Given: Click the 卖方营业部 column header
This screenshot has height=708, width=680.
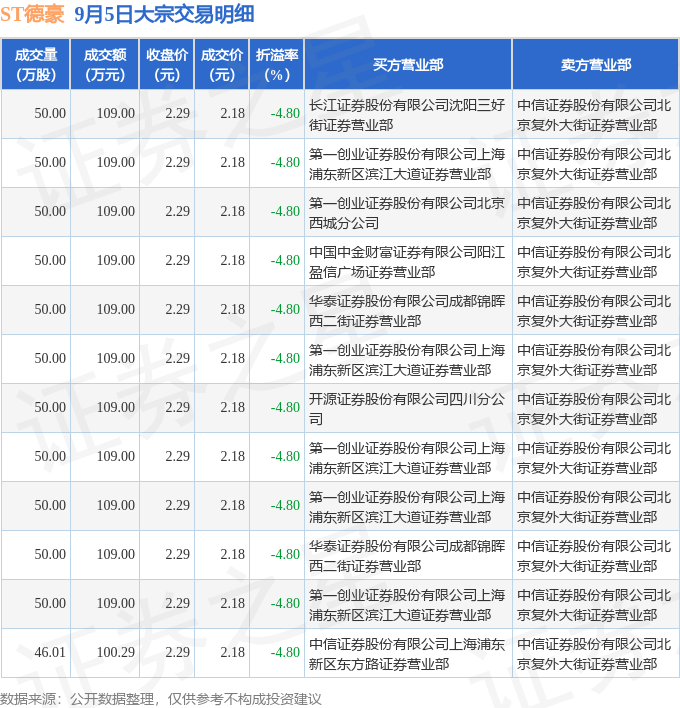Looking at the screenshot, I should [x=596, y=64].
